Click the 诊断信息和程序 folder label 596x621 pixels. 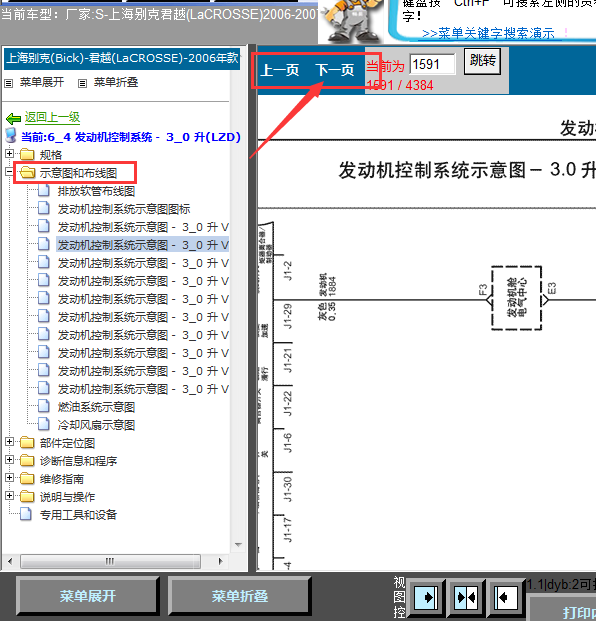click(x=78, y=461)
